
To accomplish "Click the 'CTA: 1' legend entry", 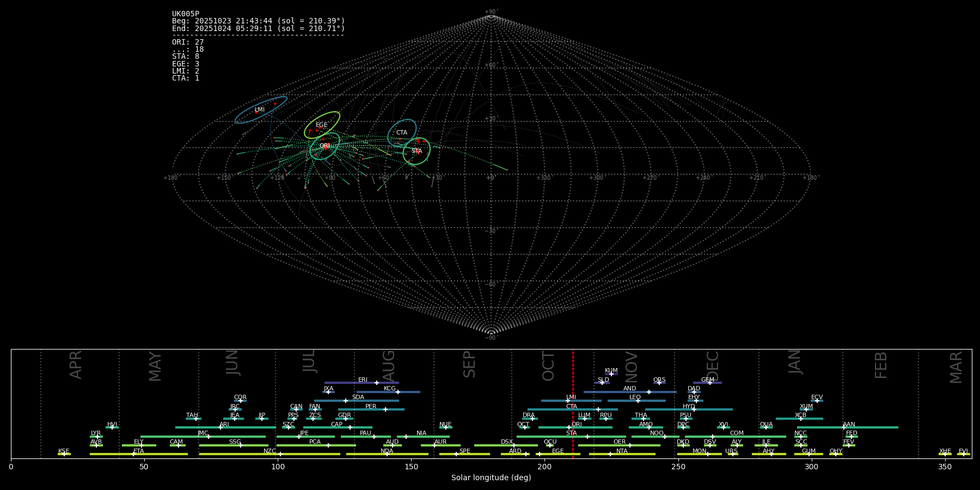I will [x=186, y=78].
